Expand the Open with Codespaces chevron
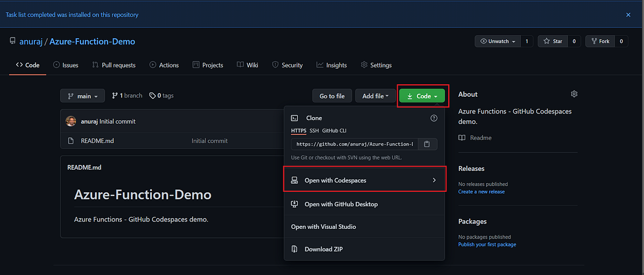The height and width of the screenshot is (275, 644). (434, 180)
